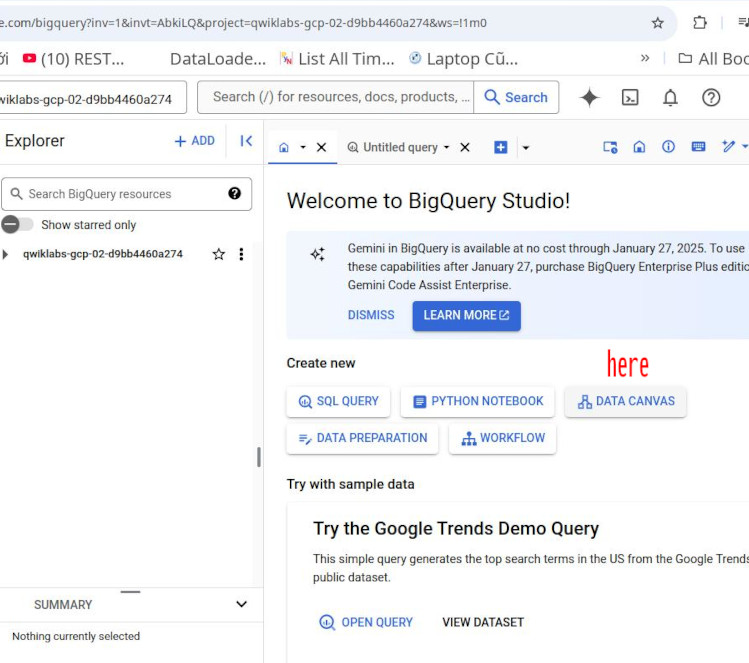
Task: Toggle Show starred only
Action: (x=17, y=224)
